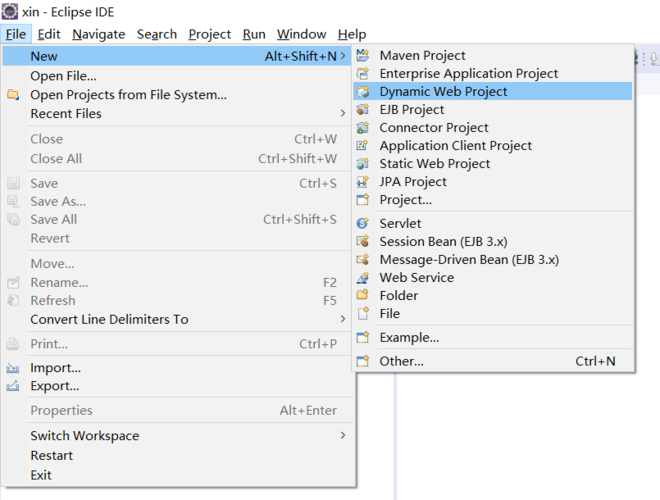The height and width of the screenshot is (500, 660).
Task: Choose Servlet from the New submenu
Action: point(492,223)
